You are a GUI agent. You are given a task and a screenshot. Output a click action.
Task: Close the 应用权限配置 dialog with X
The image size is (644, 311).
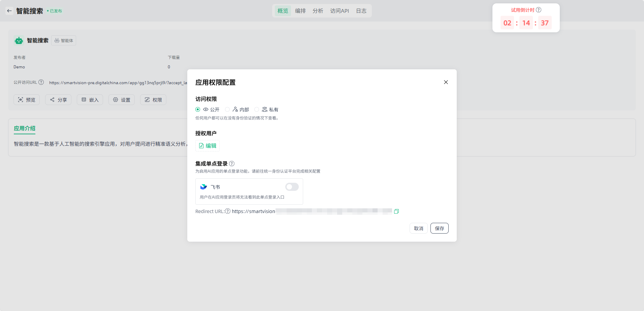[446, 82]
